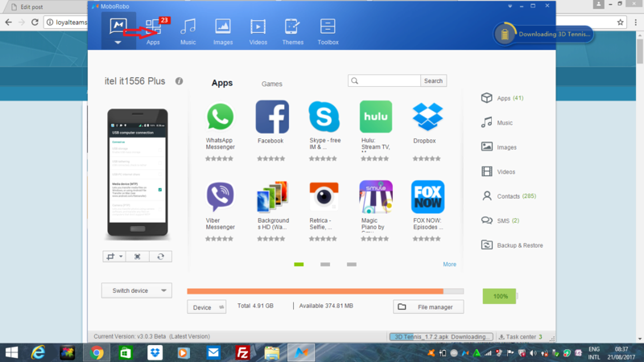This screenshot has width=644, height=362.
Task: Open the Viber Messenger app icon
Action: pyautogui.click(x=220, y=197)
